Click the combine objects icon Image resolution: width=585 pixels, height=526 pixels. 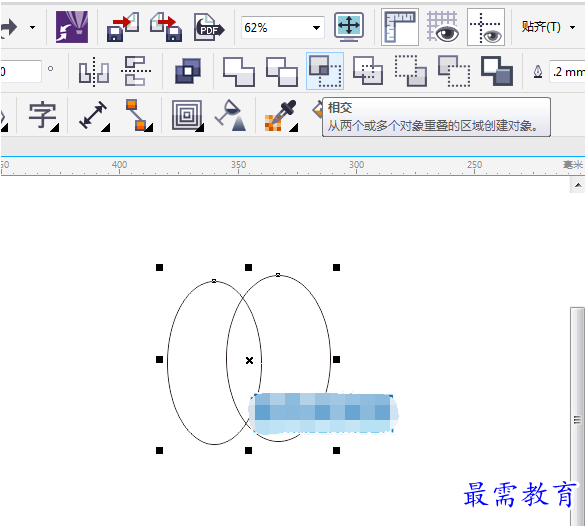click(x=188, y=71)
